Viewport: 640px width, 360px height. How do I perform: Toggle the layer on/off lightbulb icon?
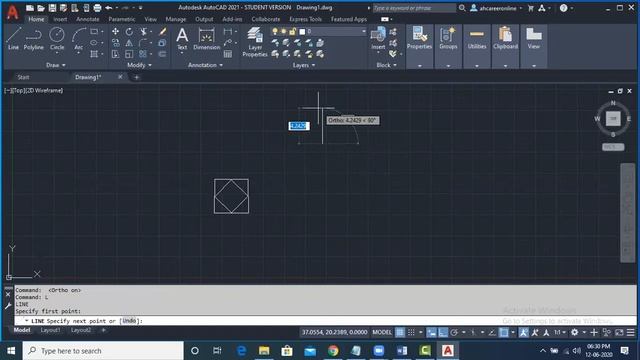click(275, 31)
